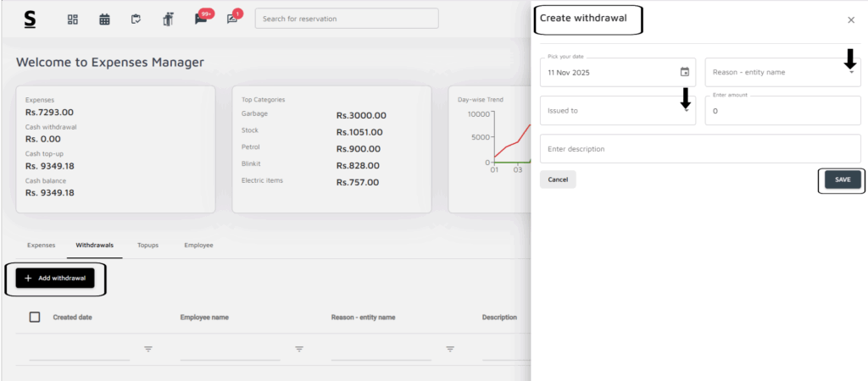868x381 pixels.
Task: Click the Enter description field
Action: (x=699, y=149)
